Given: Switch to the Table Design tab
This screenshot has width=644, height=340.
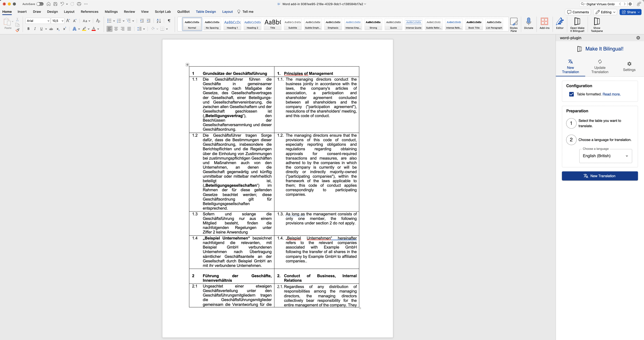Looking at the screenshot, I should coord(205,11).
